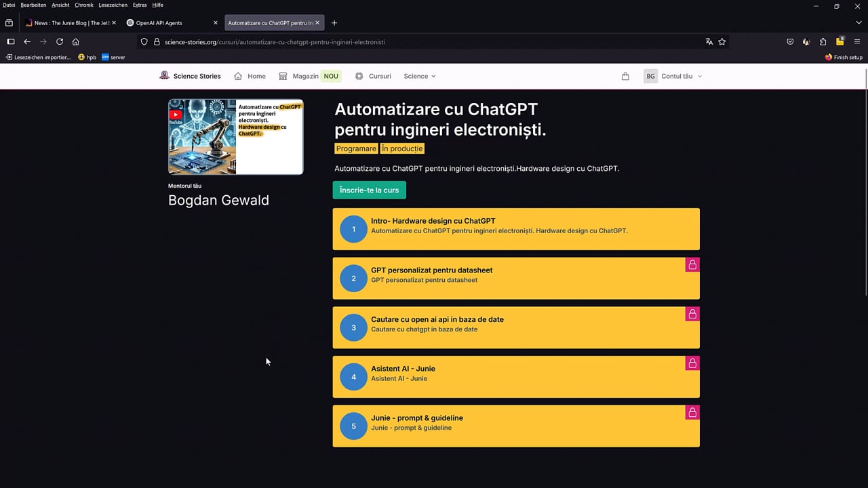Image resolution: width=868 pixels, height=488 pixels.
Task: Click Finish setup in bookmarks bar
Action: click(x=844, y=57)
